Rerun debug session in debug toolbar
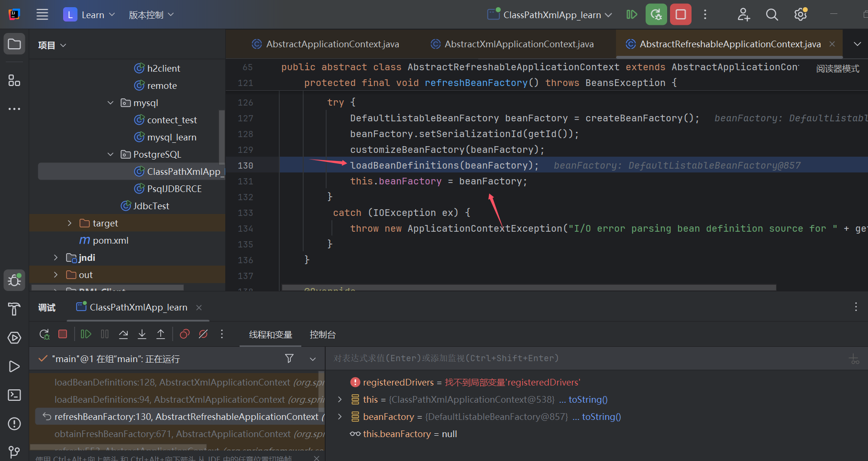Viewport: 868px width, 461px height. 44,334
